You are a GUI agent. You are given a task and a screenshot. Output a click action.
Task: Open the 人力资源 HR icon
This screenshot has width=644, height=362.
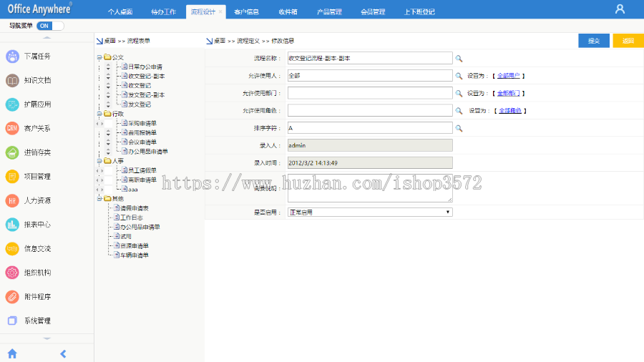tap(12, 200)
